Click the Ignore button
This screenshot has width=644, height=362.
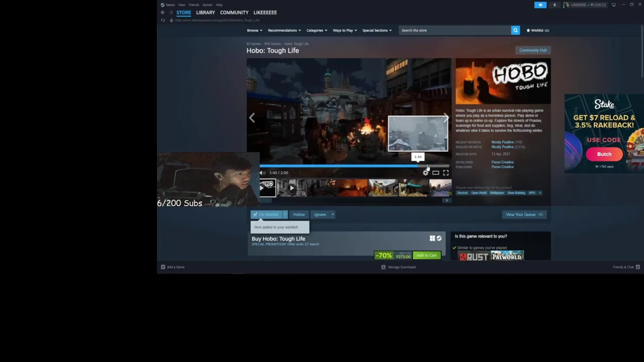coord(320,215)
